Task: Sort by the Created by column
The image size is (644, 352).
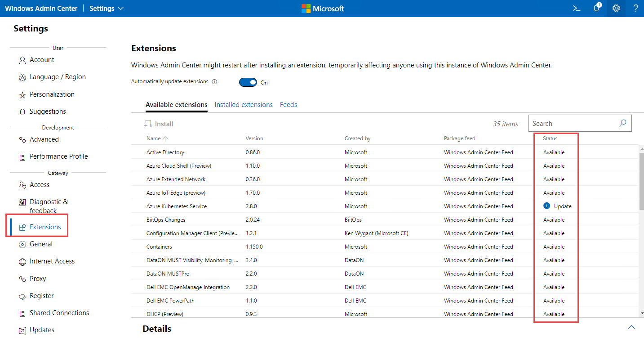Action: pyautogui.click(x=357, y=138)
